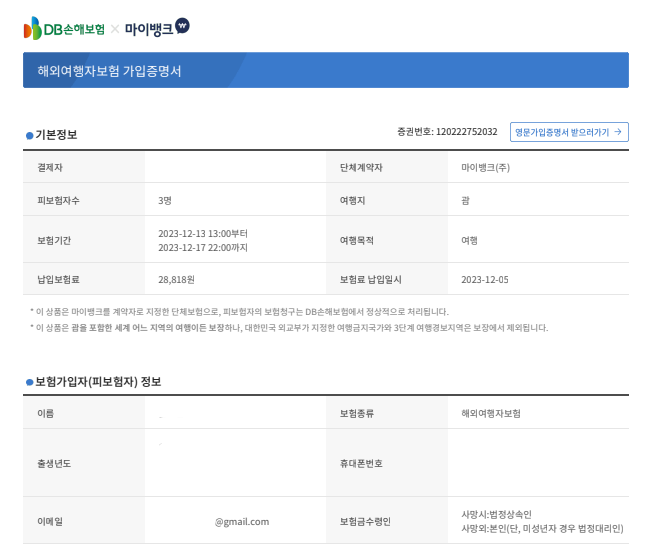Click the note about 단체보험 계약자
The width and height of the screenshot is (655, 560).
(239, 312)
